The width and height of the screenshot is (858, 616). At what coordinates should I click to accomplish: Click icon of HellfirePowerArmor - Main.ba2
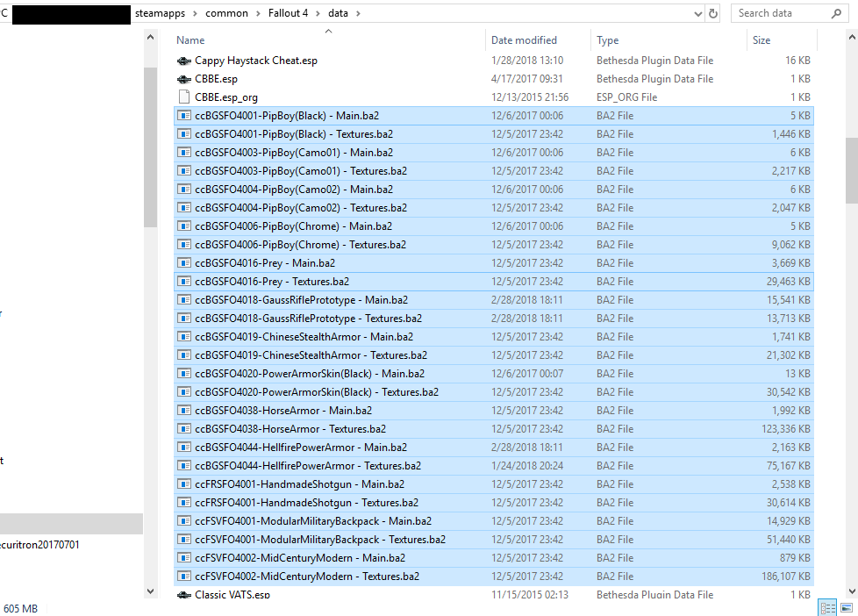click(x=184, y=448)
